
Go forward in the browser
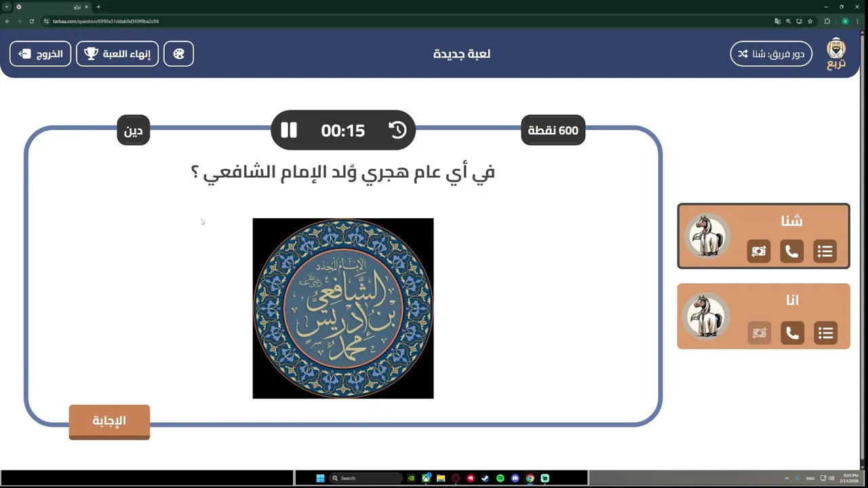[19, 21]
